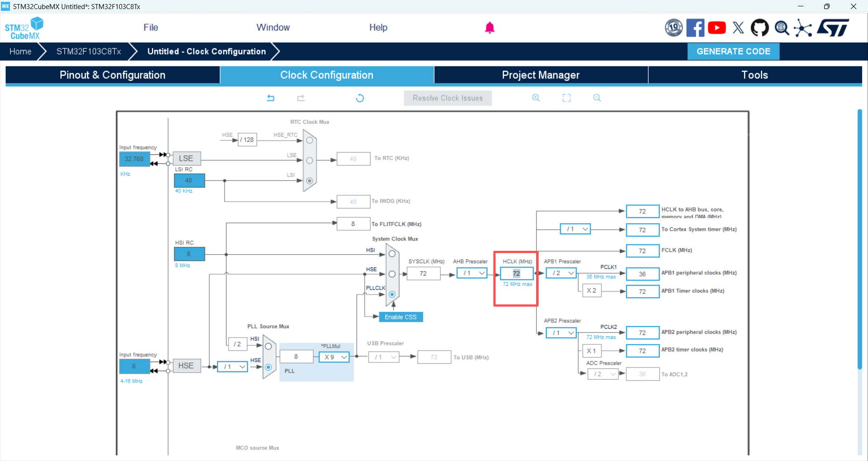Open the ADC Prescaler dropdown
Image resolution: width=868 pixels, height=461 pixels.
603,374
